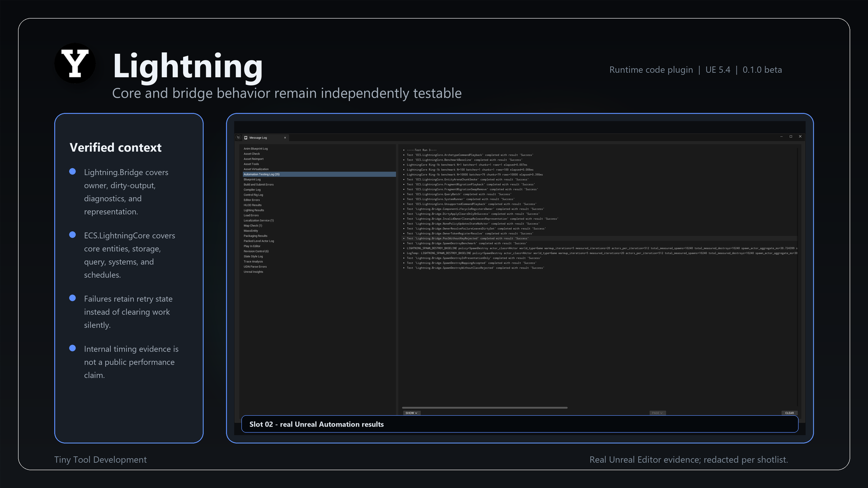
Task: Click the CLEAR button
Action: [789, 413]
